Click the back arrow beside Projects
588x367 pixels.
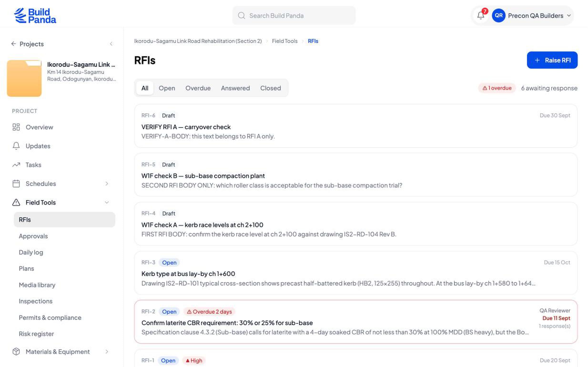pyautogui.click(x=14, y=44)
